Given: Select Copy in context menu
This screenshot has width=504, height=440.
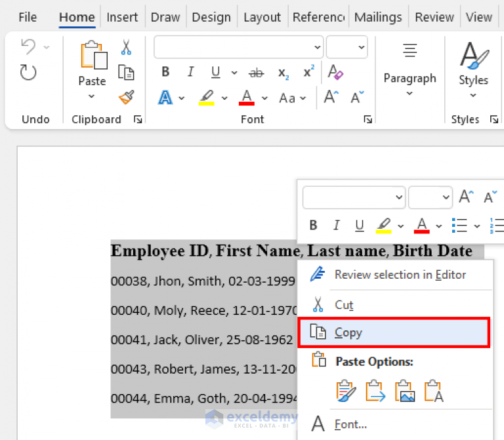Looking at the screenshot, I should pyautogui.click(x=394, y=332).
